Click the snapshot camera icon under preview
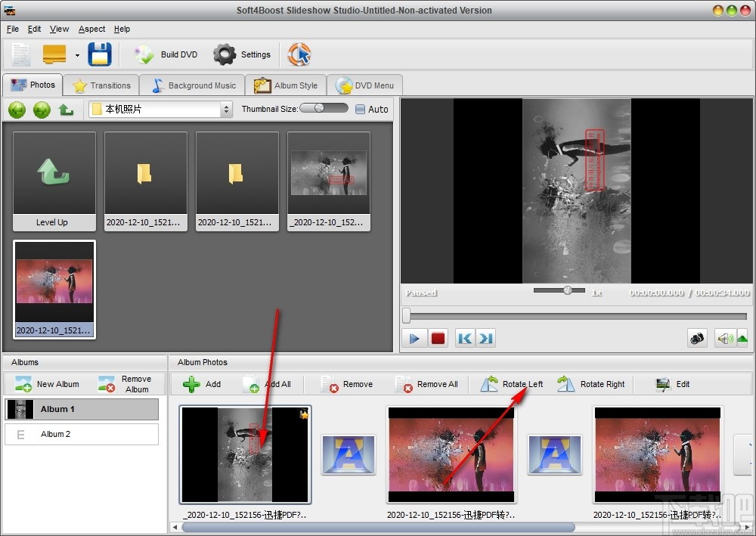This screenshot has width=756, height=536. pyautogui.click(x=697, y=338)
